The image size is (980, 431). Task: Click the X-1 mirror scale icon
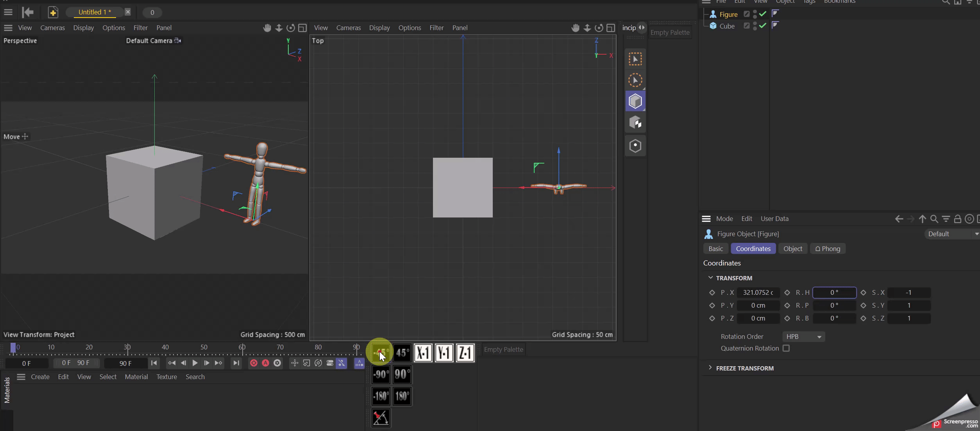click(423, 353)
